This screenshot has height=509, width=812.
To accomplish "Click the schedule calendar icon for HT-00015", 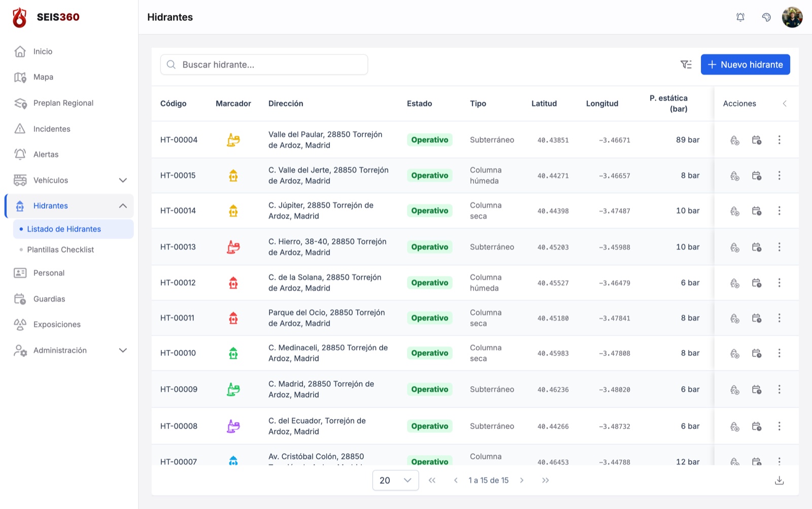I will pyautogui.click(x=757, y=176).
